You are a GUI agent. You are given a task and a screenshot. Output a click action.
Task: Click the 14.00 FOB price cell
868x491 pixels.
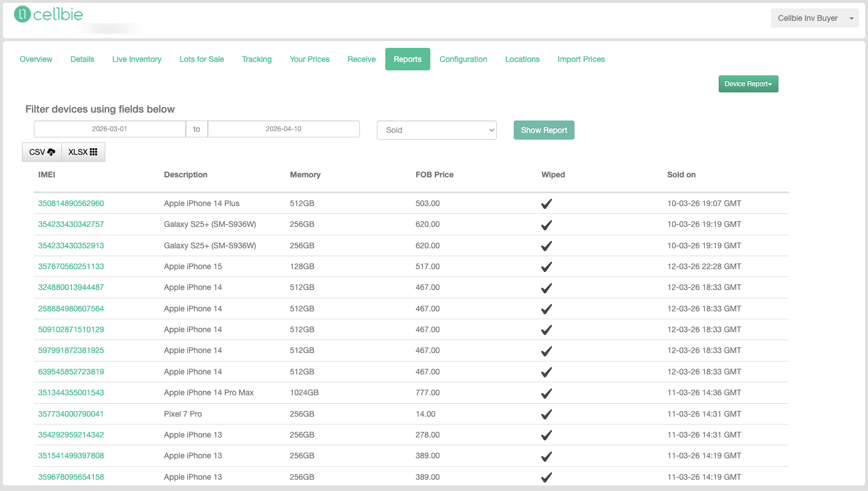click(425, 414)
